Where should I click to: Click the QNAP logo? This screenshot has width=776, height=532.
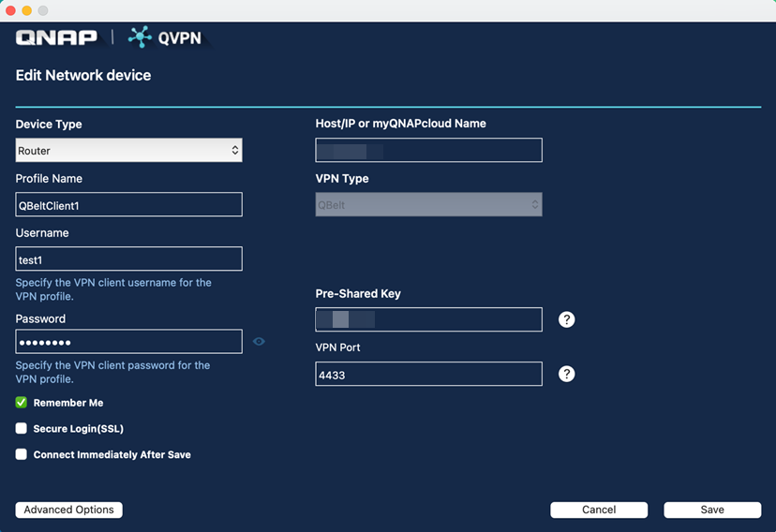coord(56,37)
